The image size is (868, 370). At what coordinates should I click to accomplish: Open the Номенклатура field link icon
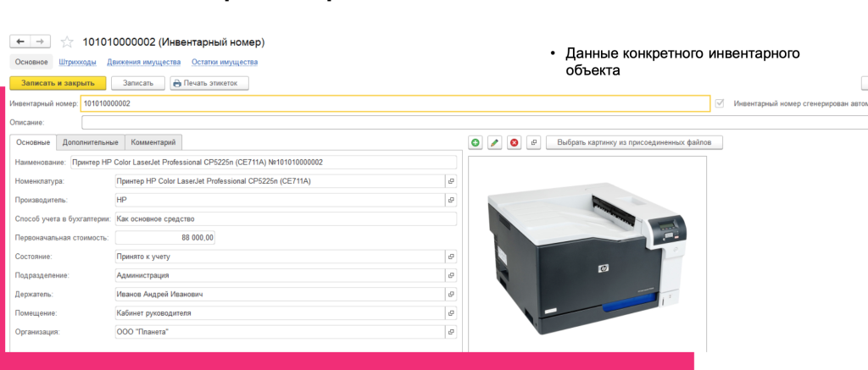[x=451, y=181]
